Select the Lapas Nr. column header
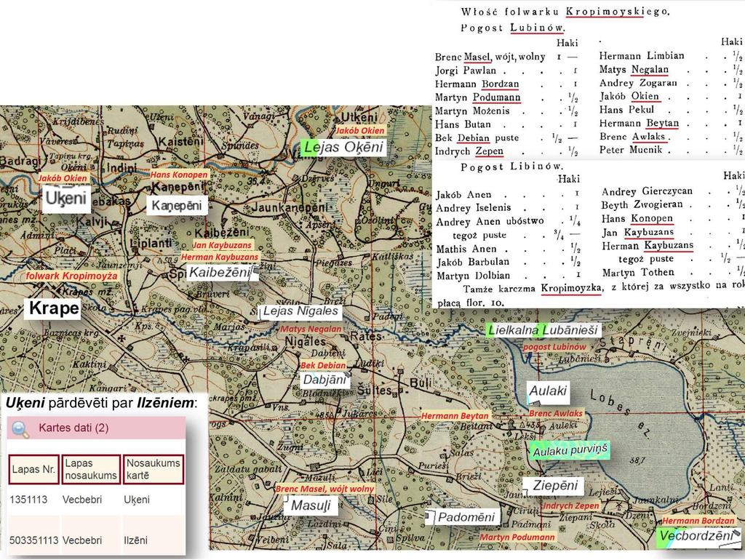 pyautogui.click(x=33, y=469)
